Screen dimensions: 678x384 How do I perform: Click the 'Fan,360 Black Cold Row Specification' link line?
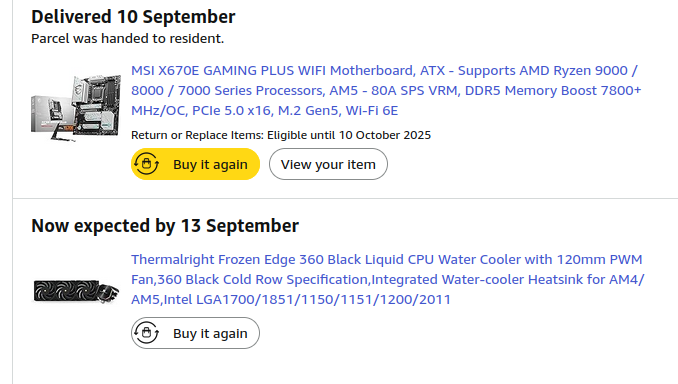click(x=388, y=280)
